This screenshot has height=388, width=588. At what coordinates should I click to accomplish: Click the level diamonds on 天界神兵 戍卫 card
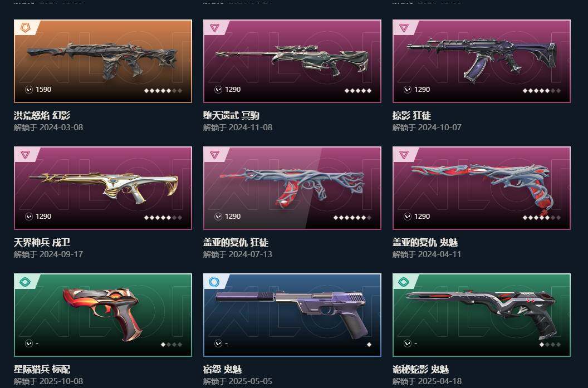click(x=163, y=218)
